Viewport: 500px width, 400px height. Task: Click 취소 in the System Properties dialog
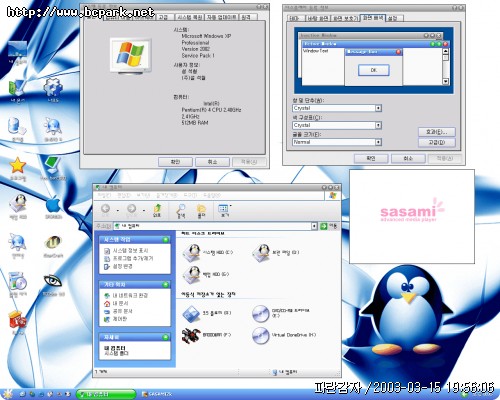click(212, 162)
